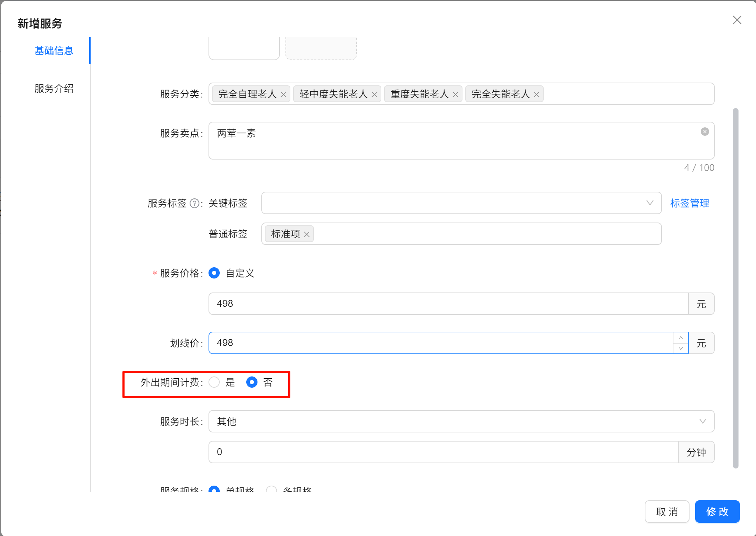756x536 pixels.
Task: Select 是 for 外出期间计费
Action: [x=214, y=382]
